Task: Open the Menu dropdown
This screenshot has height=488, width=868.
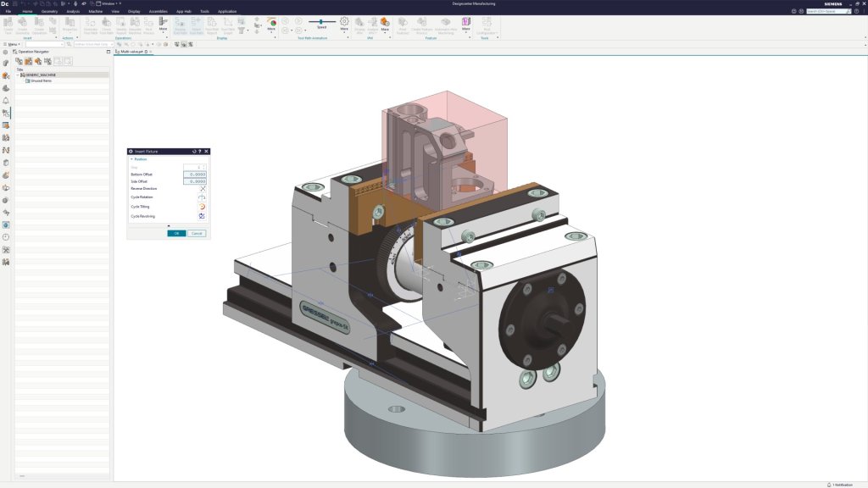Action: pos(13,44)
